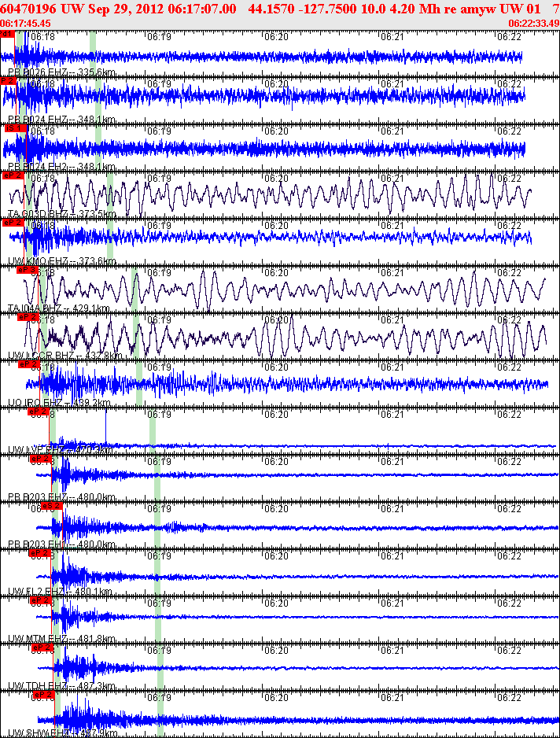Viewport: 560px width, 738px height.
Task: Select the eP 2 pick flag on UW TDH
Action: pyautogui.click(x=42, y=648)
